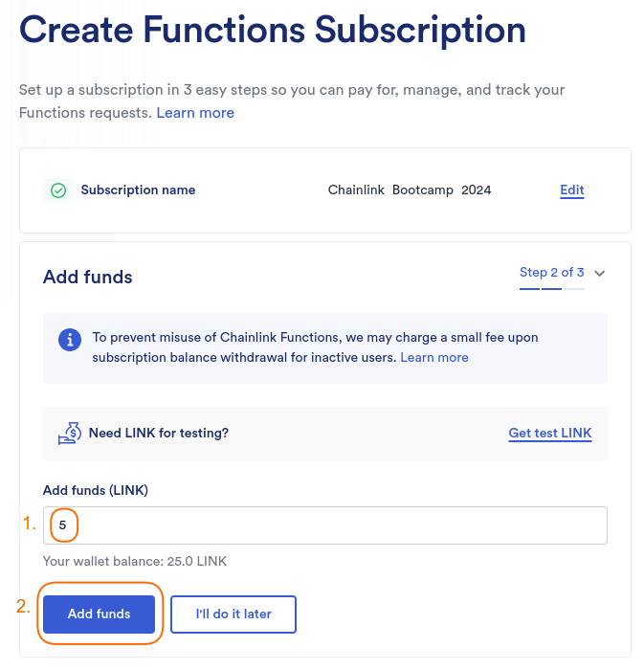
Task: Open Learn more link after Functions requests
Action: pos(195,113)
